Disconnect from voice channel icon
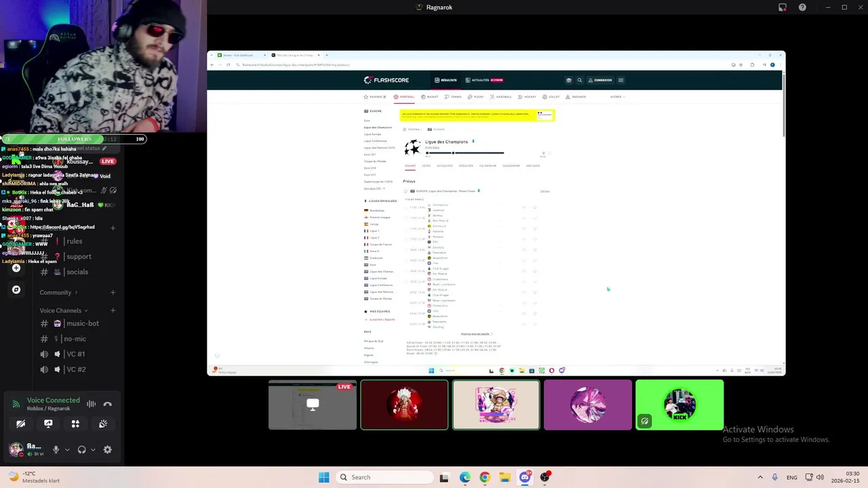The width and height of the screenshot is (868, 488). 107,404
